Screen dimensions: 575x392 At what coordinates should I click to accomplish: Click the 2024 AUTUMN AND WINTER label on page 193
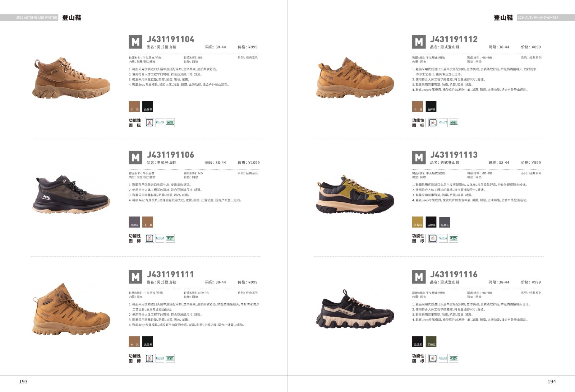click(x=36, y=18)
